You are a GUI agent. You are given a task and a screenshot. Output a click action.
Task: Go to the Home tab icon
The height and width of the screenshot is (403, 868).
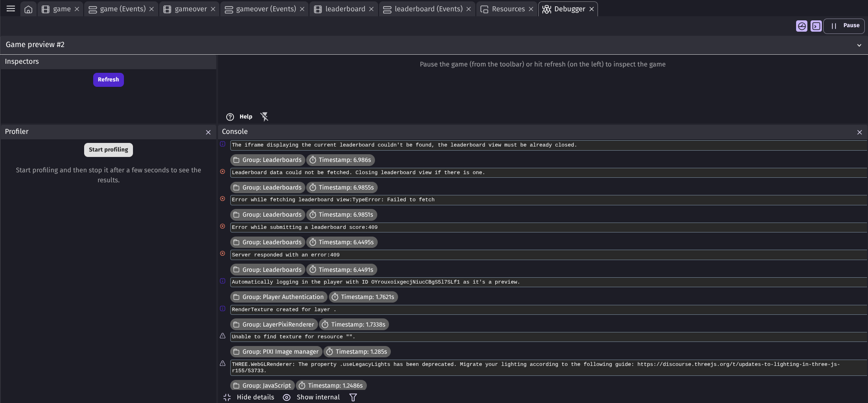28,9
